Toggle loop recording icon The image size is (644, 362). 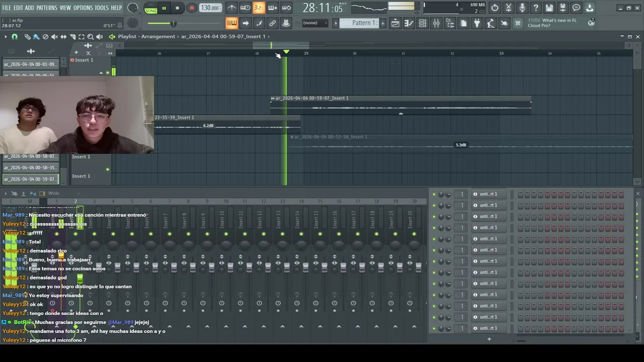[286, 8]
